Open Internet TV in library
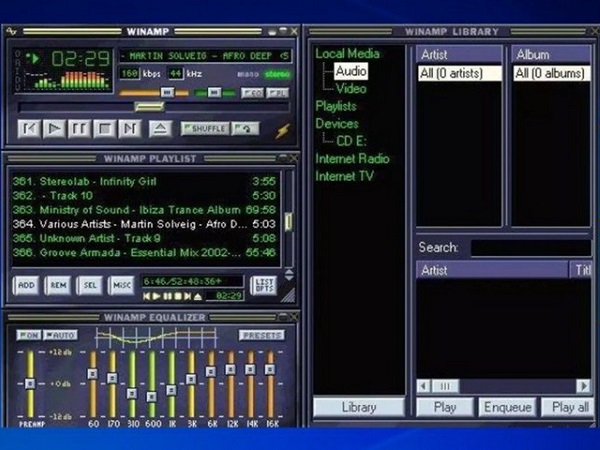Screen dimensions: 600x450 point(344,176)
